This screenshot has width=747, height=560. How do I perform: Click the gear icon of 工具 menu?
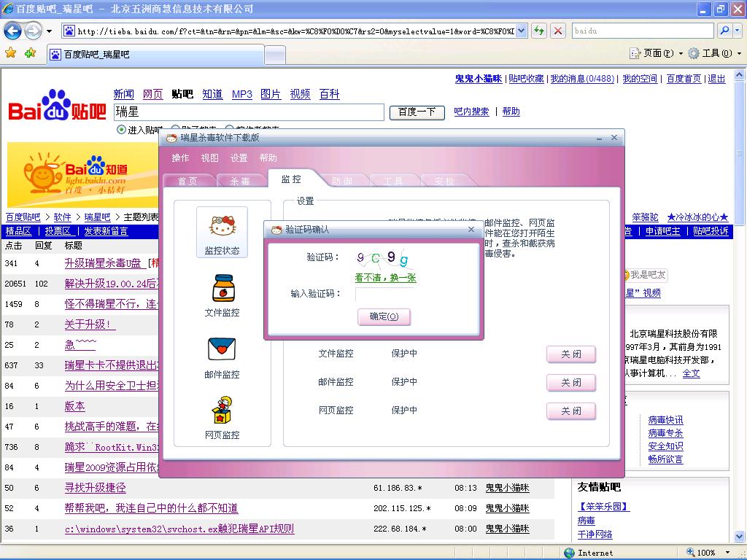(x=694, y=53)
